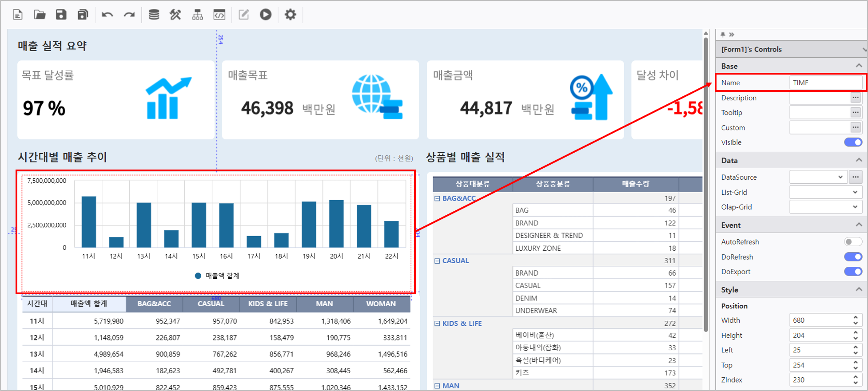
Task: Enable the AutoRefresh toggle
Action: pos(852,242)
